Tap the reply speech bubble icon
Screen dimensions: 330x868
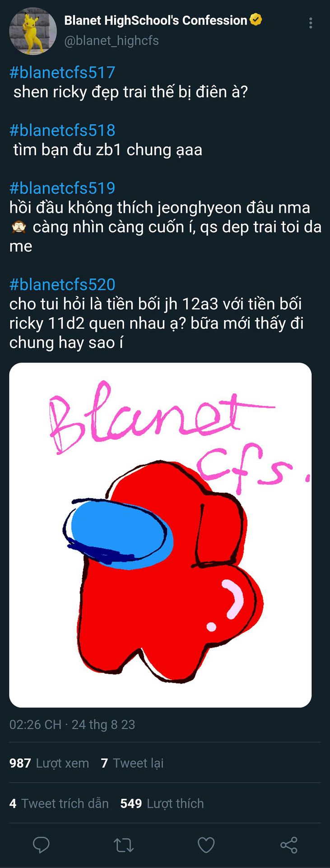41,844
